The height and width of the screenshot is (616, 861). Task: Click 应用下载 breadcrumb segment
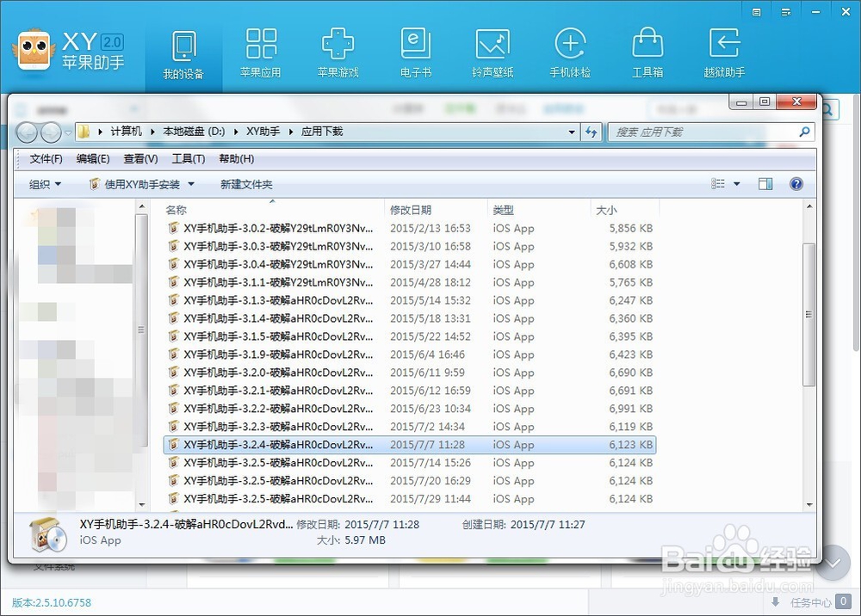pos(322,131)
